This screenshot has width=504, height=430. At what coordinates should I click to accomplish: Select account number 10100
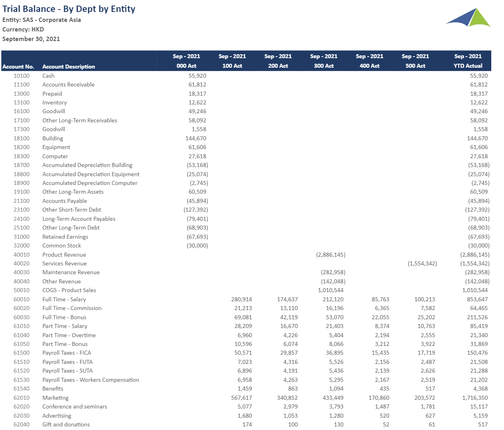click(x=22, y=76)
